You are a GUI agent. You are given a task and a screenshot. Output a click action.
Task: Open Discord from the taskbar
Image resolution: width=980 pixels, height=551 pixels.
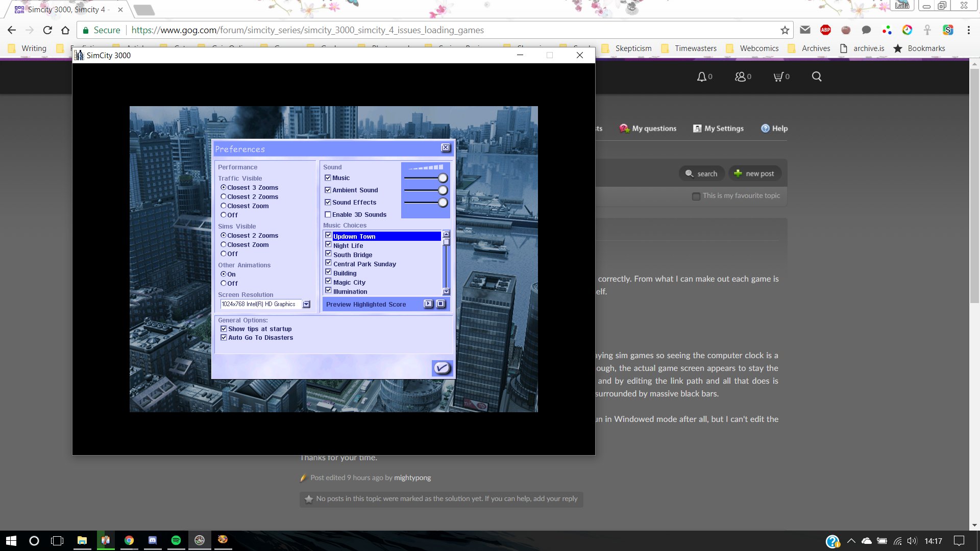point(153,541)
